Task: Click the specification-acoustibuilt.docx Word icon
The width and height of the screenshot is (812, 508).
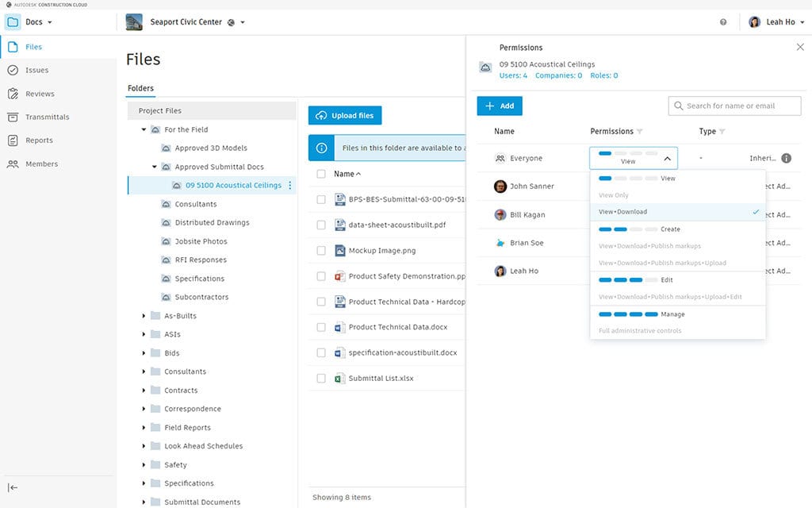Action: click(x=339, y=352)
